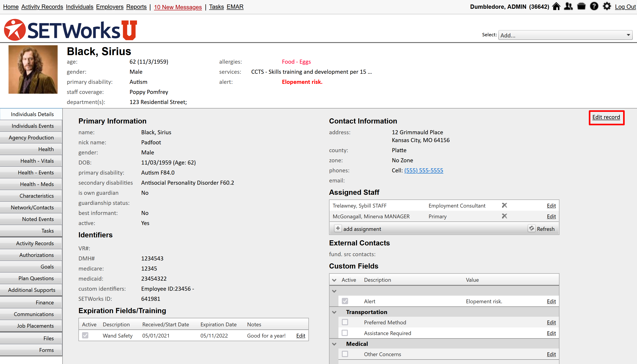Toggle the Wand Safety active checkbox
This screenshot has width=637, height=364.
[85, 336]
